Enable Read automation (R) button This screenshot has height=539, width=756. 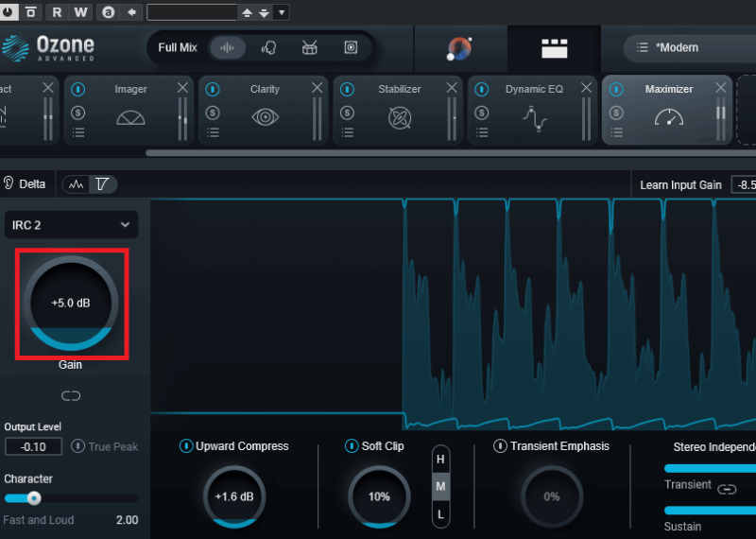tap(57, 12)
